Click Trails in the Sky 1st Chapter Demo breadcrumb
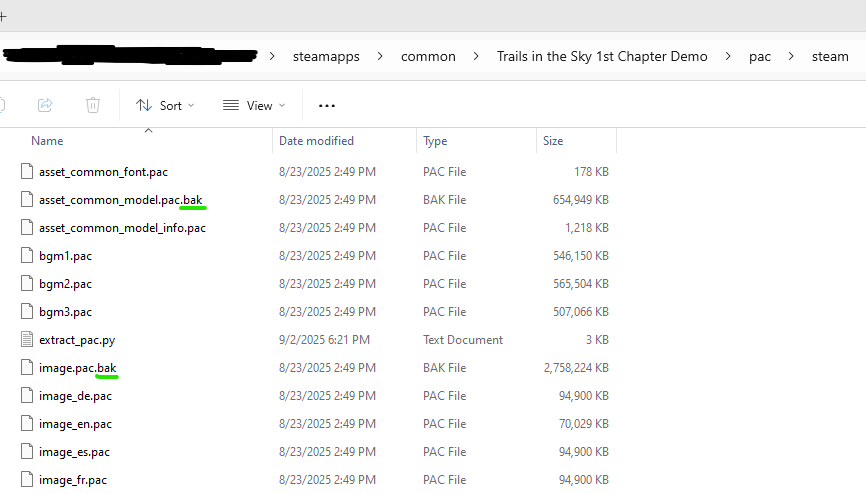This screenshot has height=494, width=866. click(602, 56)
